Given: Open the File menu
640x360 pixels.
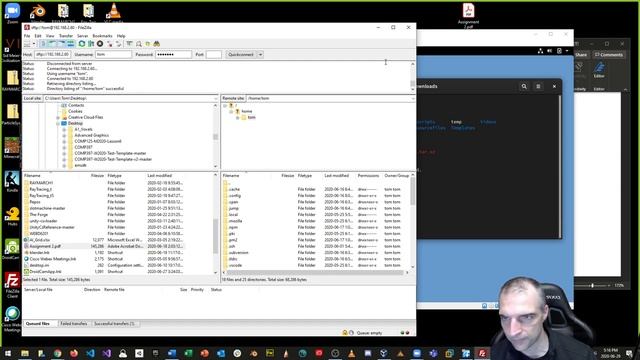Looking at the screenshot, I should (27, 36).
